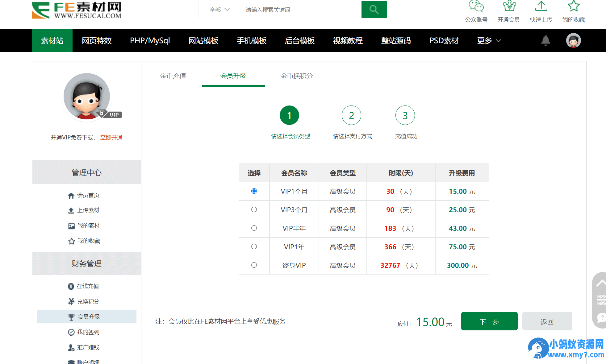This screenshot has width=606, height=364.
Task: Click the 财务管理 sidebar heading
Action: coord(87,263)
